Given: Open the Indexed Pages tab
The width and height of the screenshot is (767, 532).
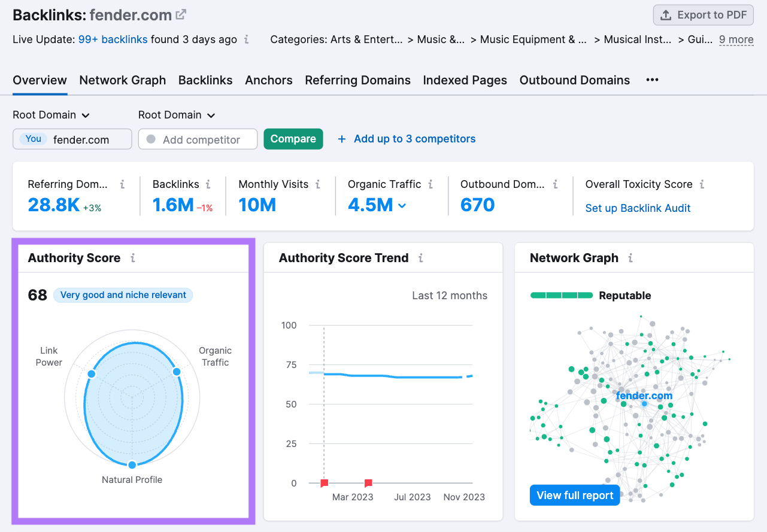Looking at the screenshot, I should (465, 80).
